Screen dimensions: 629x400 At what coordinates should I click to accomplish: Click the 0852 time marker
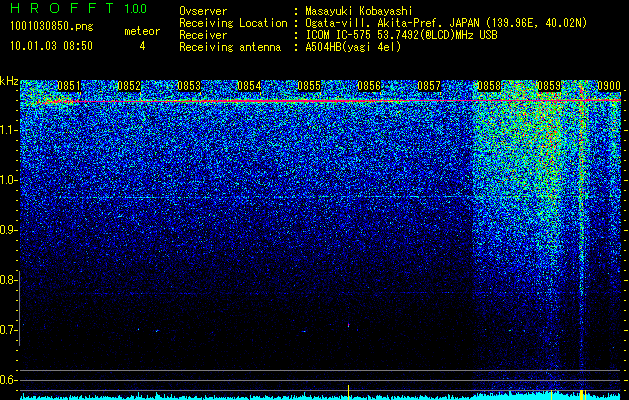[x=129, y=86]
